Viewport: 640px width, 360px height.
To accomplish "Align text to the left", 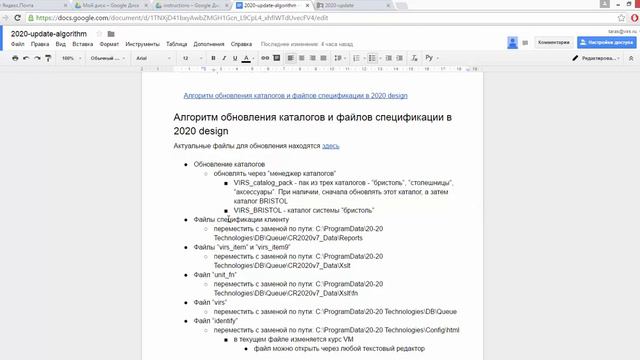I will [291, 58].
